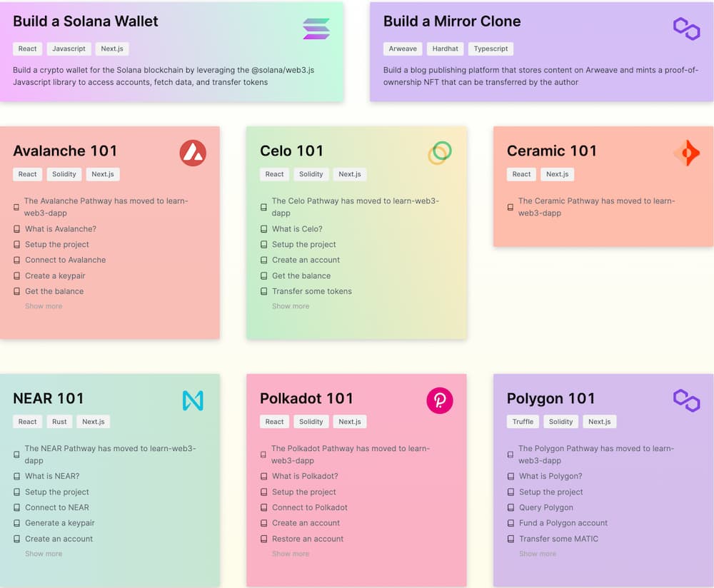The image size is (714, 588).
Task: Open the Build a Solana Wallet title
Action: click(86, 21)
